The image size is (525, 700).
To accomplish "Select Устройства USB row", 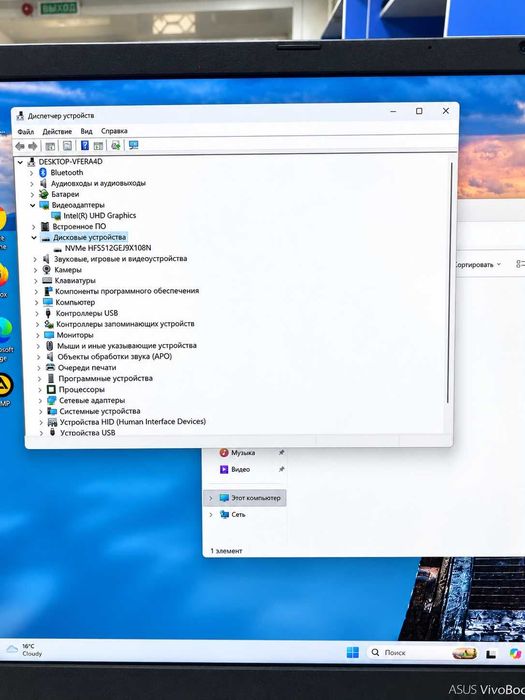I will (88, 433).
